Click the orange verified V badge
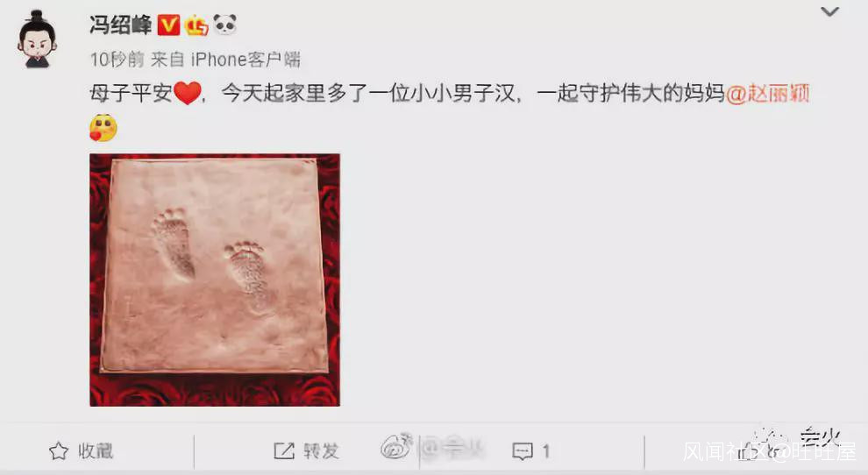 tap(169, 25)
